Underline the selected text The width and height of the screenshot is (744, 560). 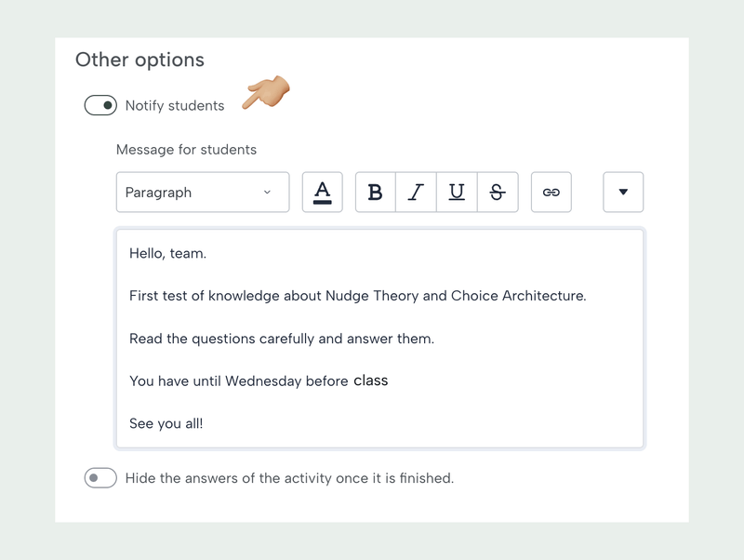point(457,193)
